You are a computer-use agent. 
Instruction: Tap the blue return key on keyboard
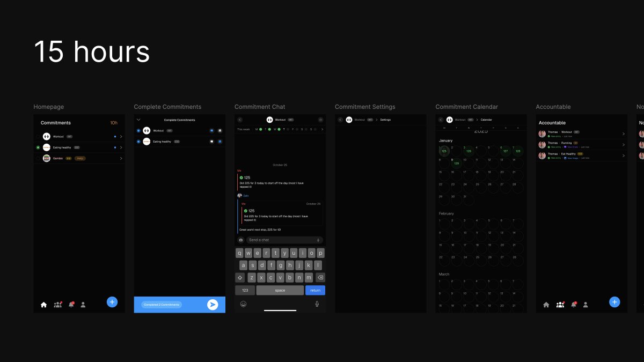(315, 290)
